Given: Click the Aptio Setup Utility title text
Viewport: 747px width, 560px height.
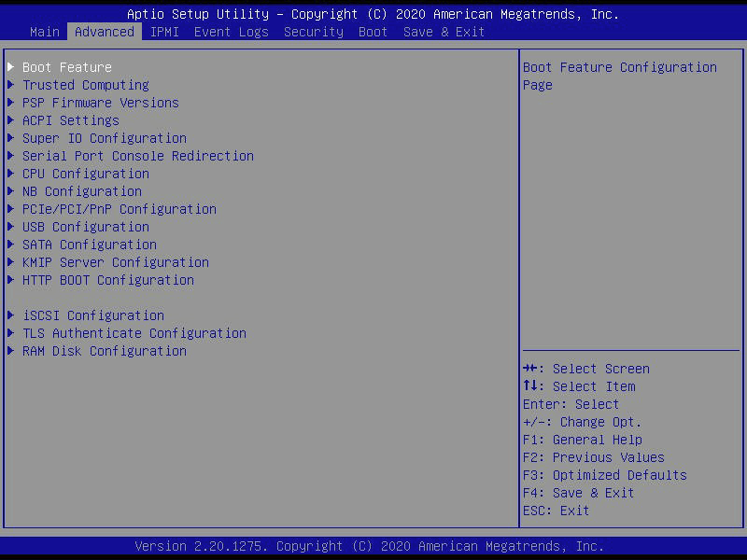Looking at the screenshot, I should [x=373, y=14].
